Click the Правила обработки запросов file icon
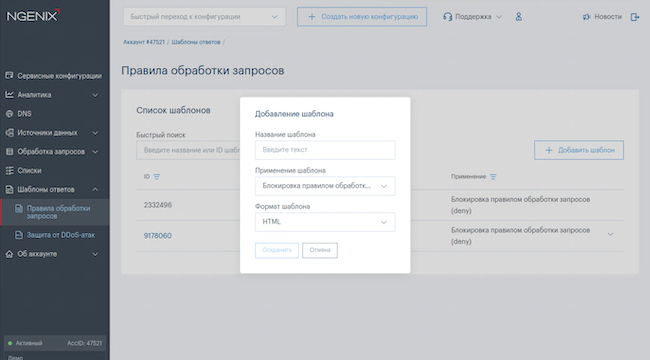Image resolution: width=650 pixels, height=360 pixels. point(19,208)
